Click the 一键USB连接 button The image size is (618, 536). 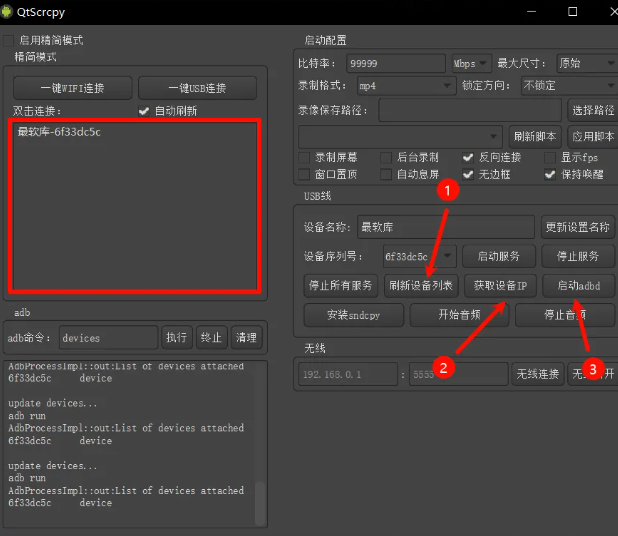pos(198,87)
